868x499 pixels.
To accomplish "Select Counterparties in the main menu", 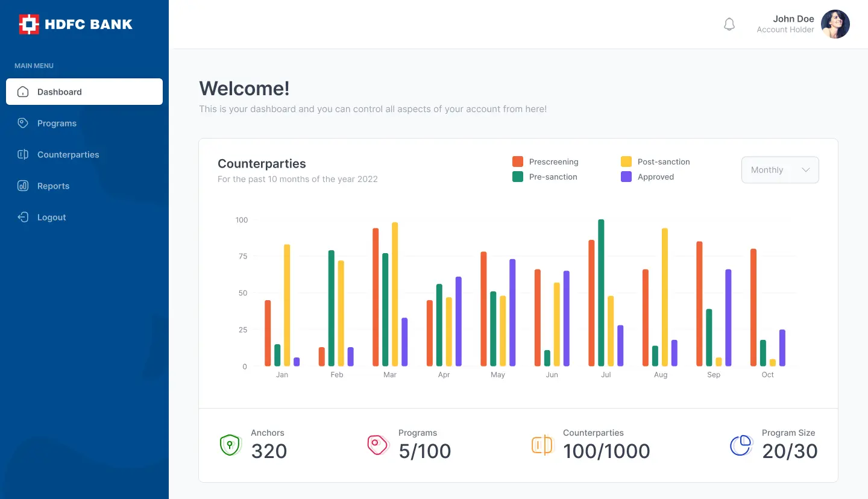I will [x=68, y=154].
